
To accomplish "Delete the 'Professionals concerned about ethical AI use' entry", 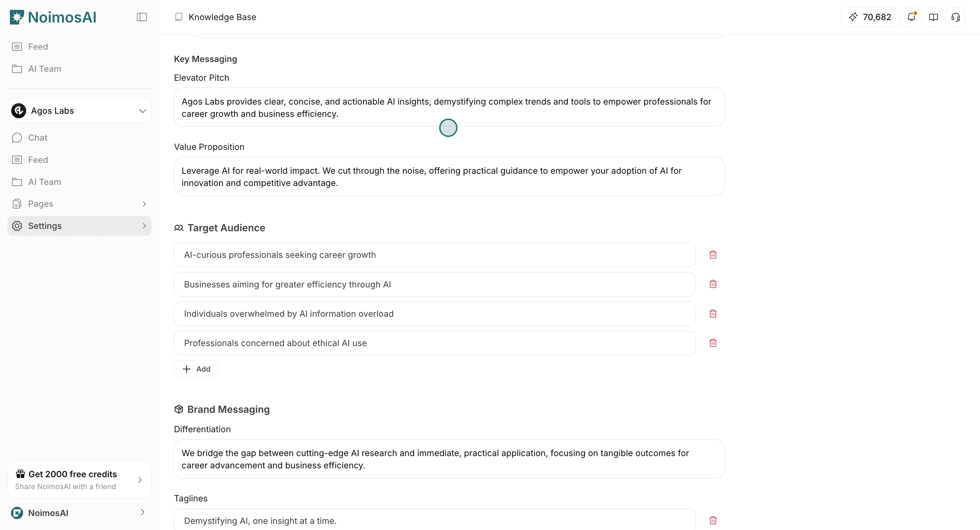I will click(x=713, y=343).
